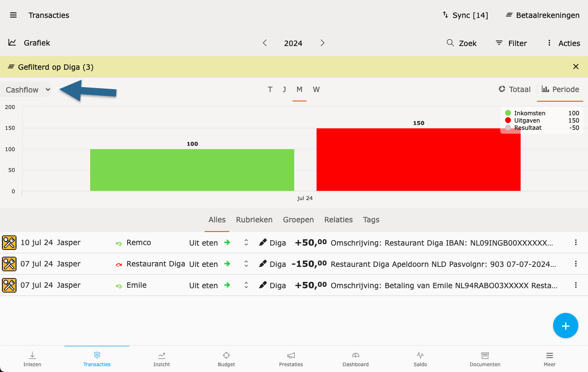
Task: Open Meer in bottom navigation
Action: click(549, 359)
